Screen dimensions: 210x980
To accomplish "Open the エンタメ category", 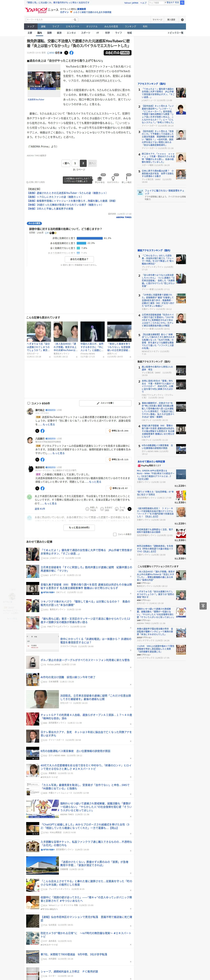I will pos(71,33).
